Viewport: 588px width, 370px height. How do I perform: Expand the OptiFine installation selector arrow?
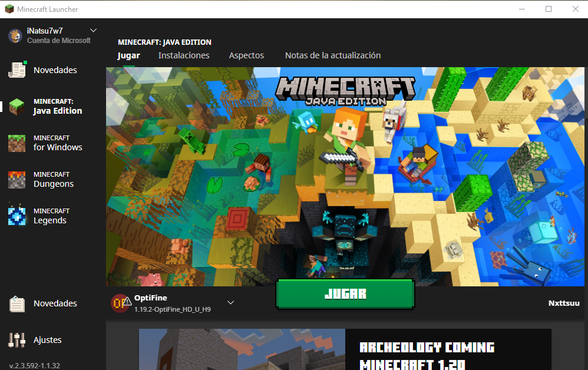[x=230, y=303]
